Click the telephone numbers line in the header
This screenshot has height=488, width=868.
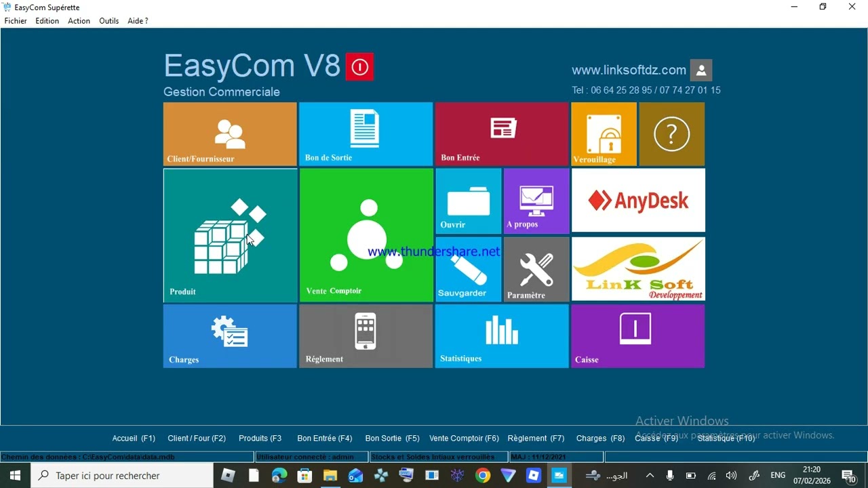pos(646,90)
